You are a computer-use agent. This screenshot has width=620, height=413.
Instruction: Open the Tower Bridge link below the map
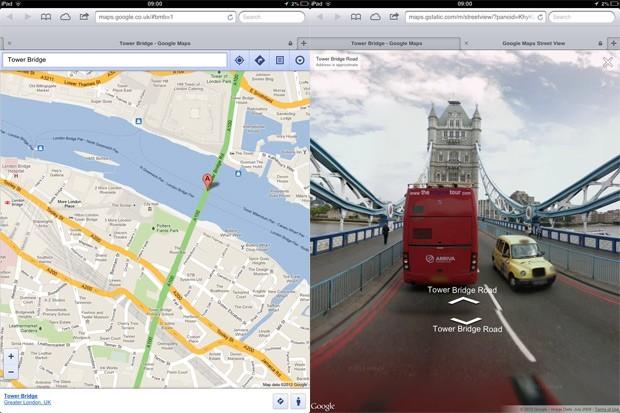(x=21, y=396)
